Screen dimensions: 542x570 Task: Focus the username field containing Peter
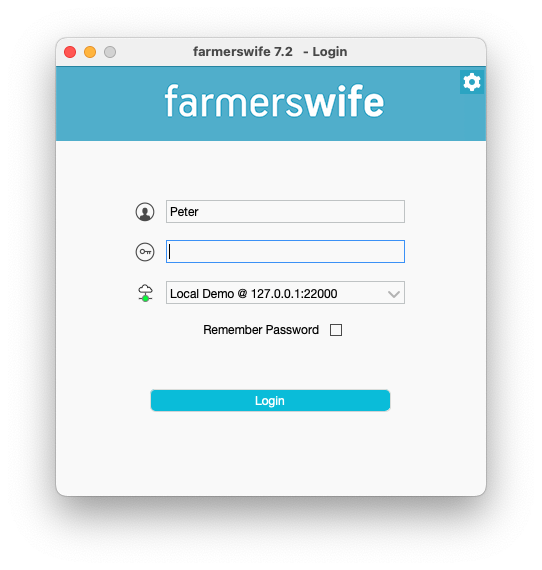(x=285, y=211)
